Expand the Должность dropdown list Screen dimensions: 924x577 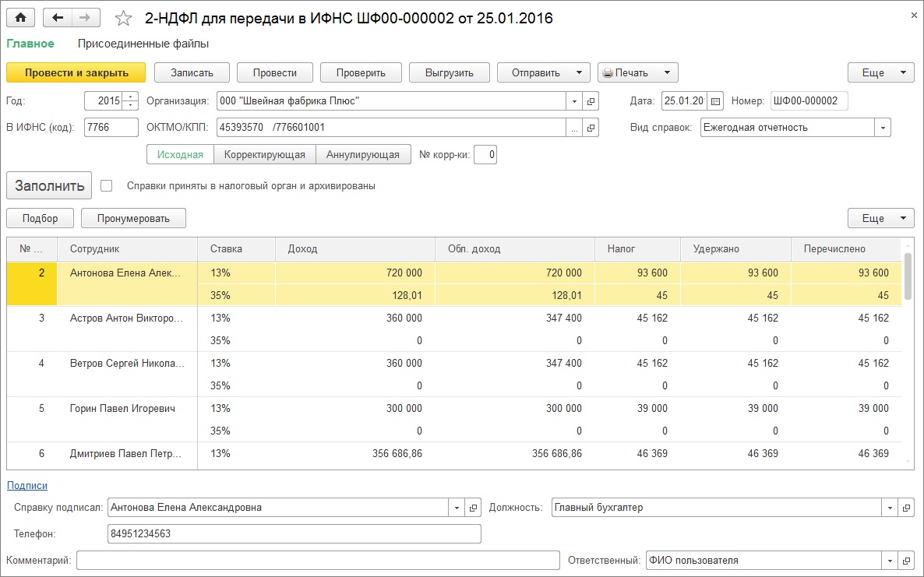[x=890, y=508]
